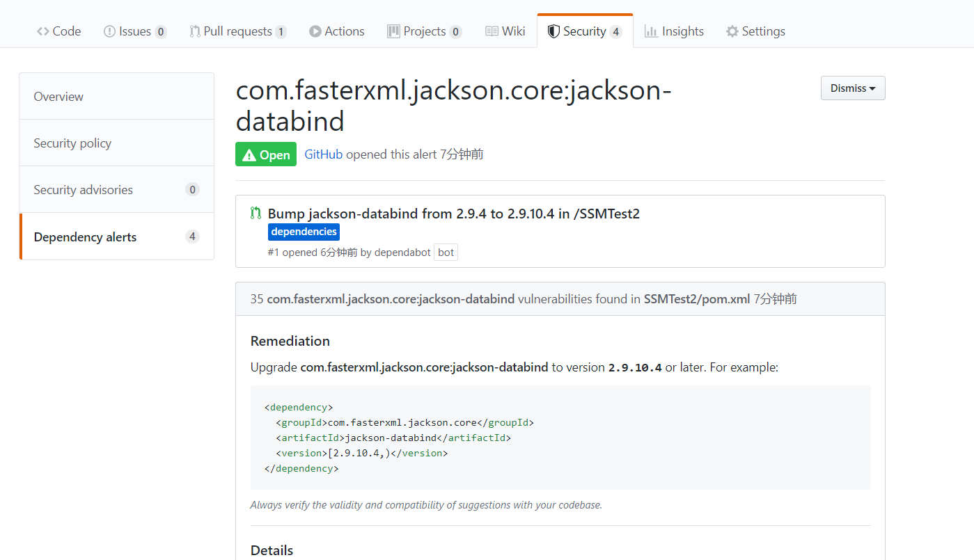Click the Remediation heading
This screenshot has height=560, width=974.
(290, 341)
